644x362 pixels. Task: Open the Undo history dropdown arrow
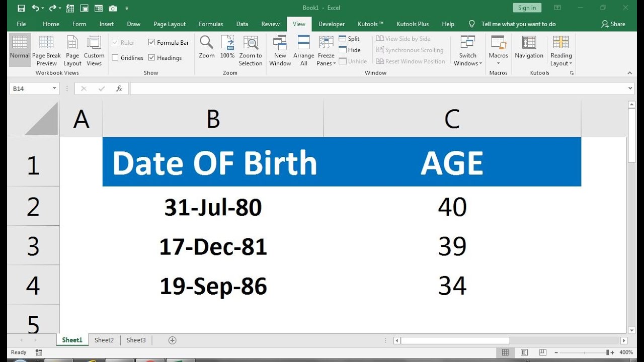coord(43,9)
